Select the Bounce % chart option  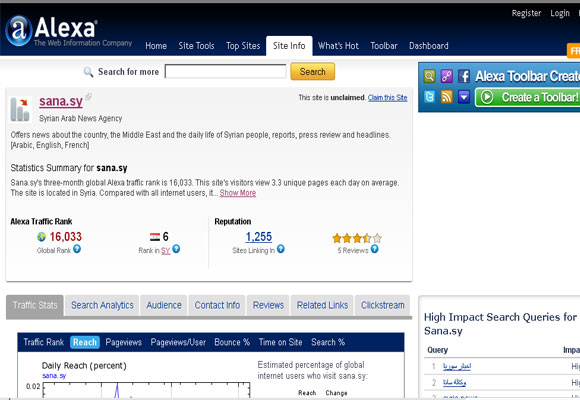point(232,342)
